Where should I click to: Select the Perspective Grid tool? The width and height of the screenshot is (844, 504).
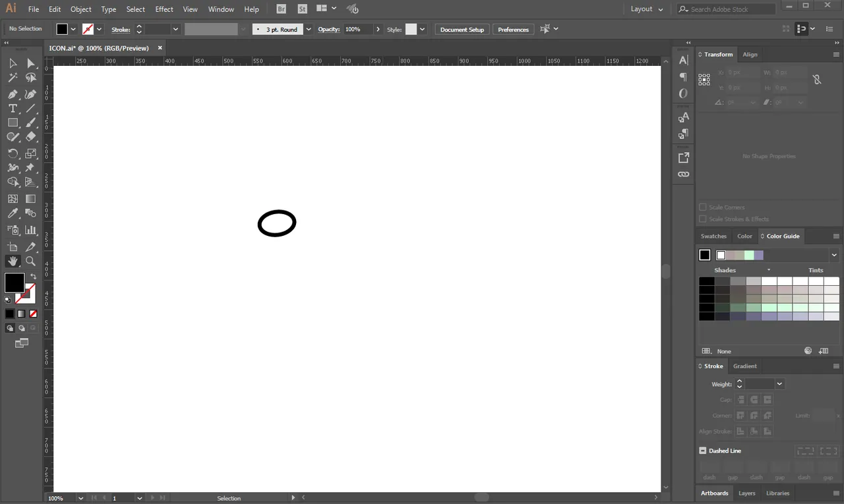tap(30, 182)
